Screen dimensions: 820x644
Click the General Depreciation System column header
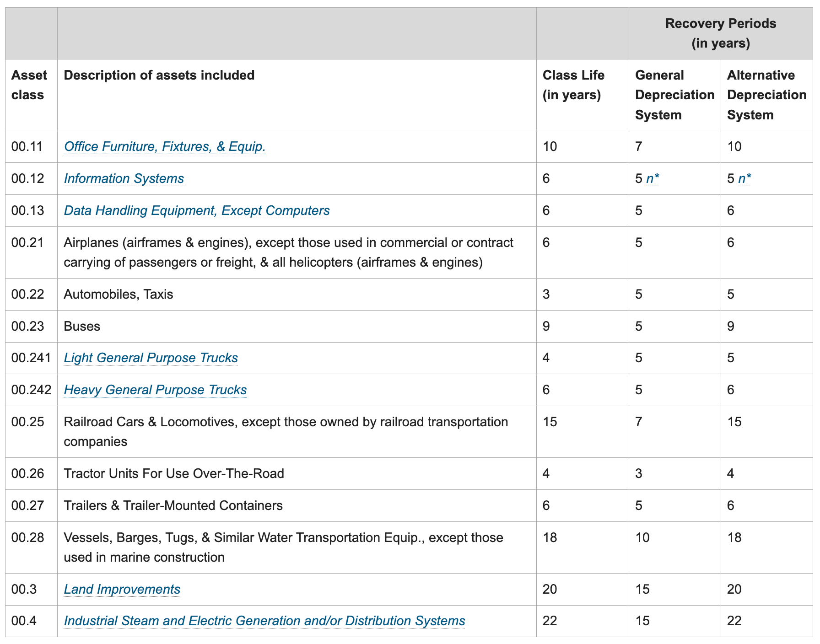click(x=675, y=95)
